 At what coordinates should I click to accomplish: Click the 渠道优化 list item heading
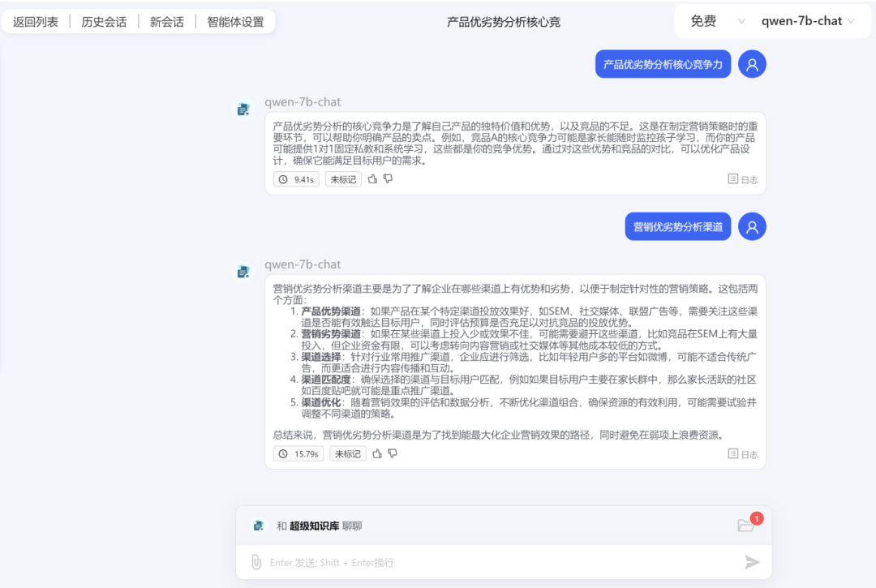(320, 402)
